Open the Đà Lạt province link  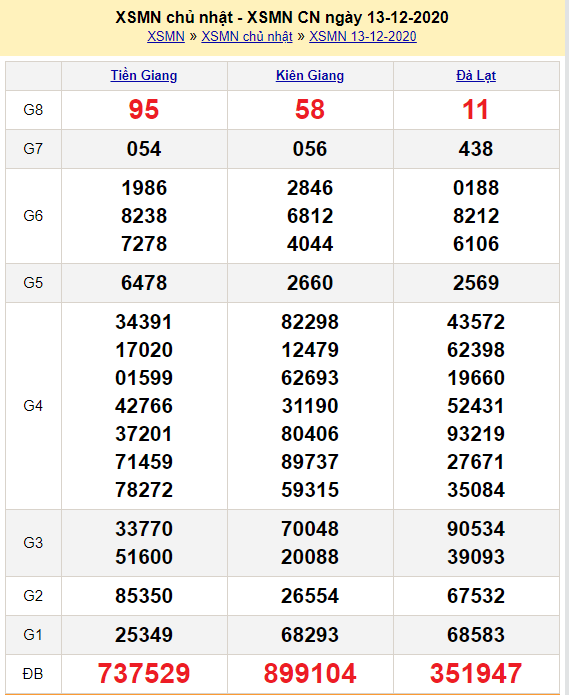[x=476, y=75]
